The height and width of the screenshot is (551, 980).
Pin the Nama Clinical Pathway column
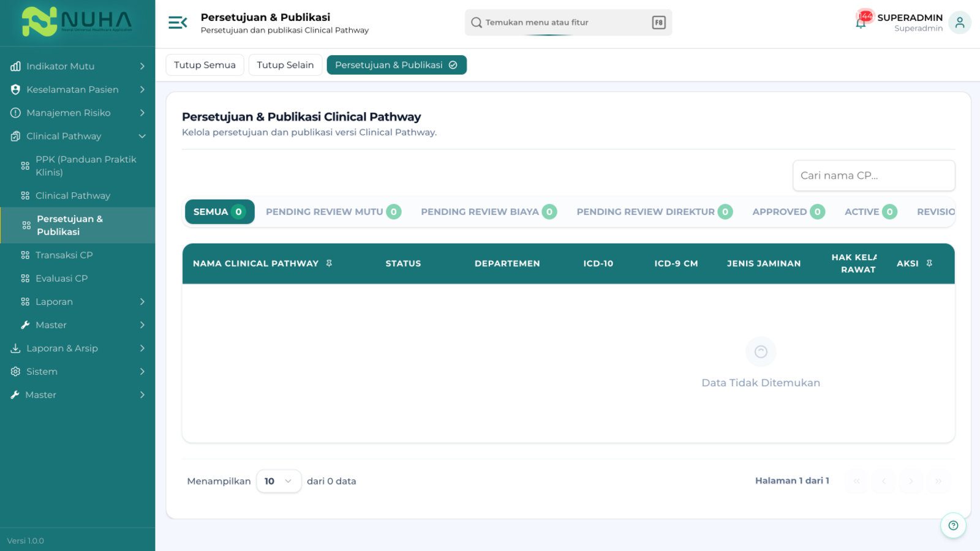click(329, 263)
